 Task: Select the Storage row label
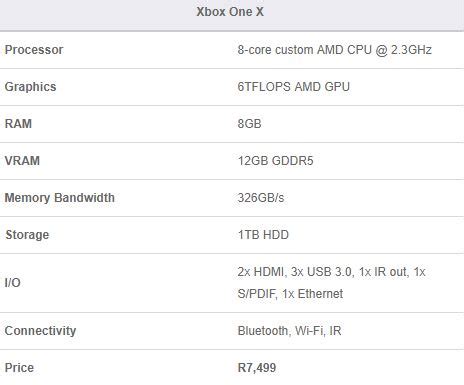pyautogui.click(x=27, y=235)
